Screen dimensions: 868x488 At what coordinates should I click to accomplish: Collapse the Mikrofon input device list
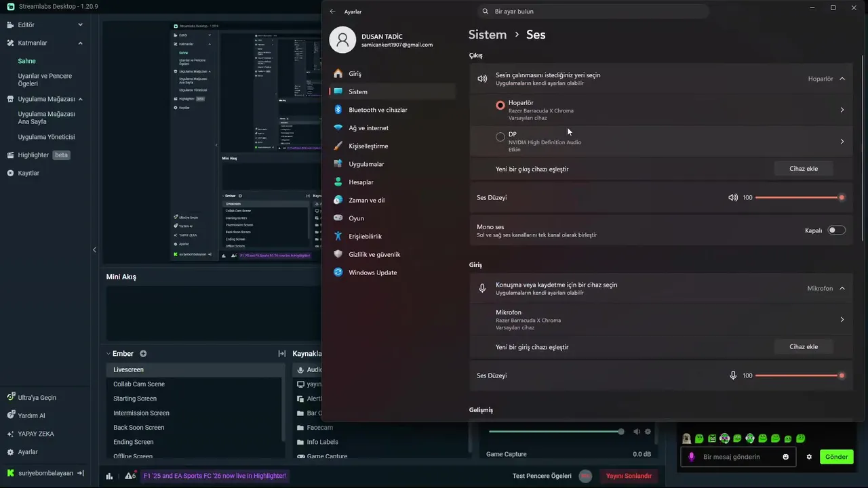(x=842, y=289)
